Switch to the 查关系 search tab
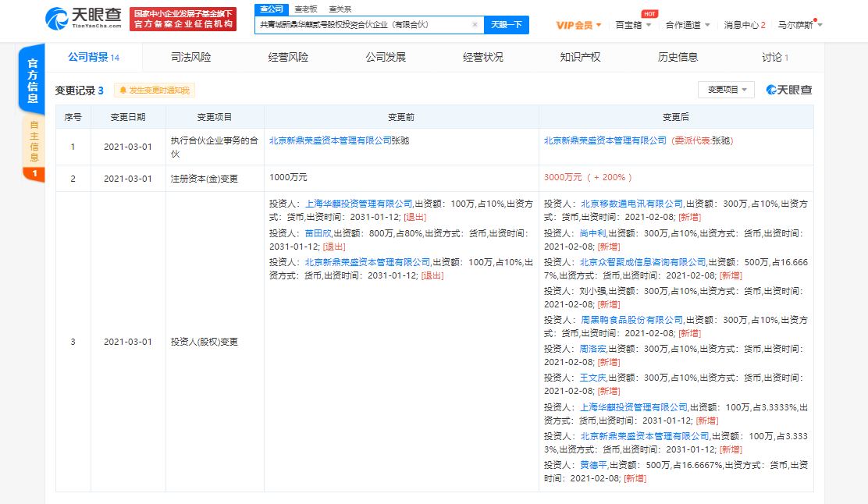The width and height of the screenshot is (868, 504). pos(340,10)
